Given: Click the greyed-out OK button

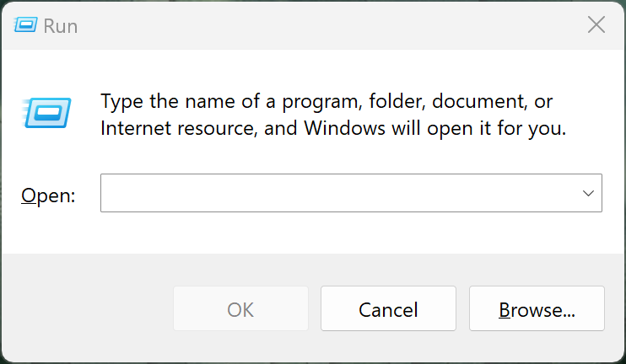Looking at the screenshot, I should click(x=240, y=309).
